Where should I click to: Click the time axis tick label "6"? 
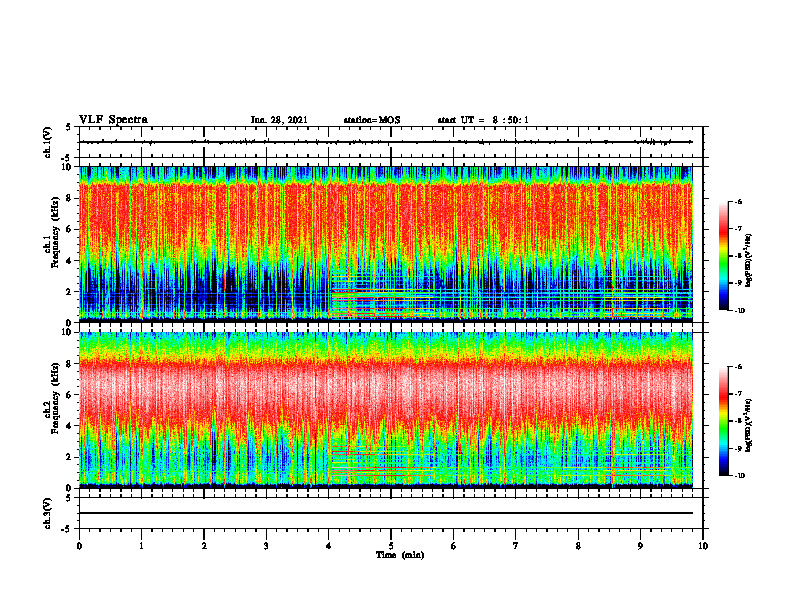click(x=454, y=546)
